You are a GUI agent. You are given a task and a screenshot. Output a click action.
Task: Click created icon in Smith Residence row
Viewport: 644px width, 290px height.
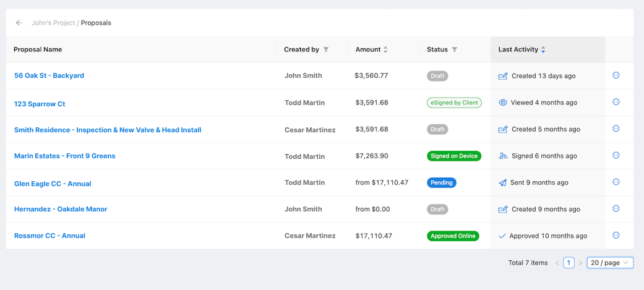(503, 129)
